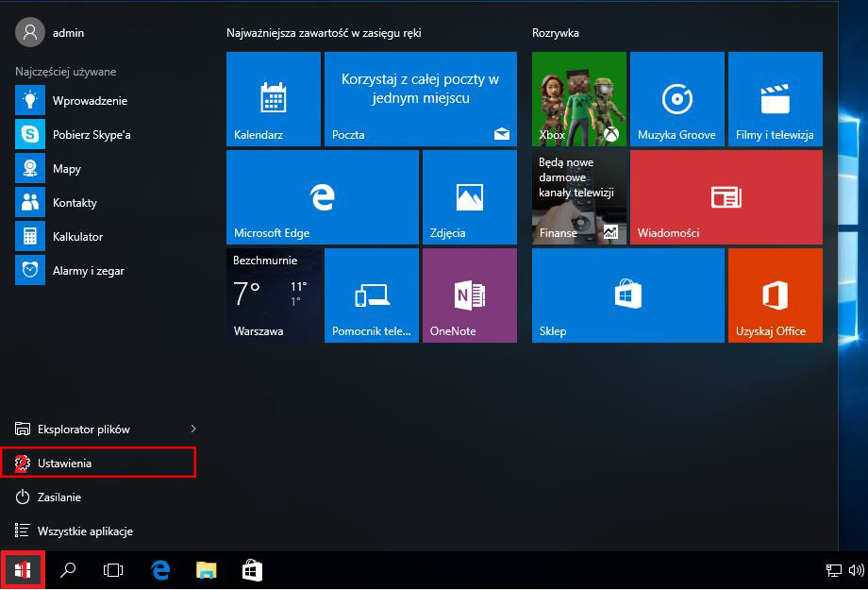Show Wszystkie aplikacje list
Image resolution: width=868 pixels, height=590 pixels.
[x=84, y=531]
